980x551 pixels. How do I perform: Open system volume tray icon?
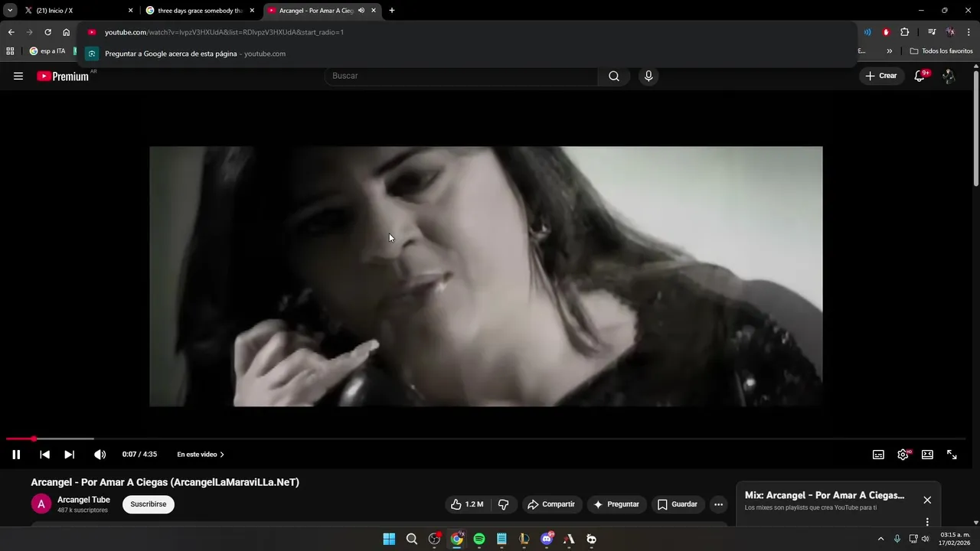925,539
